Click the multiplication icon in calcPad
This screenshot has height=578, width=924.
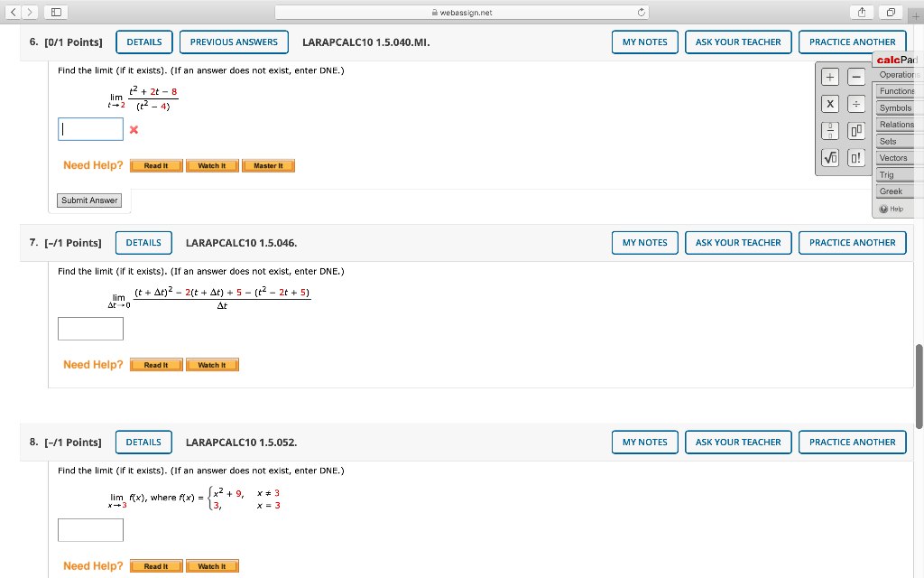point(828,103)
